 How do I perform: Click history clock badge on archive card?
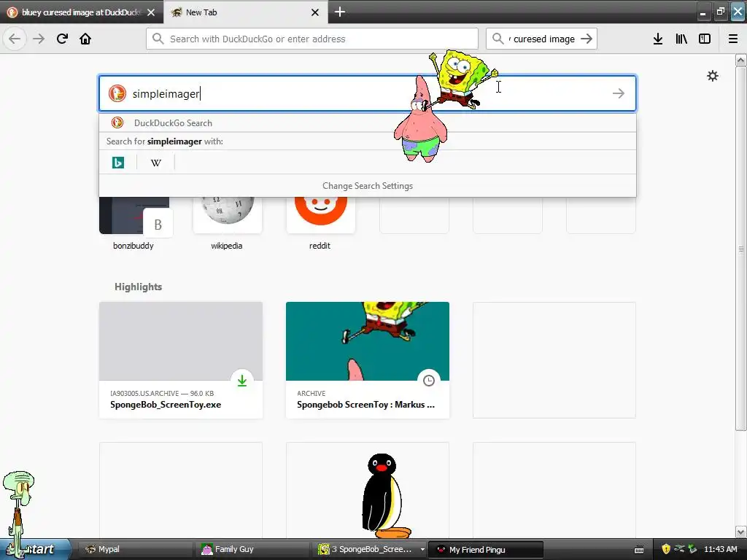pos(429,380)
